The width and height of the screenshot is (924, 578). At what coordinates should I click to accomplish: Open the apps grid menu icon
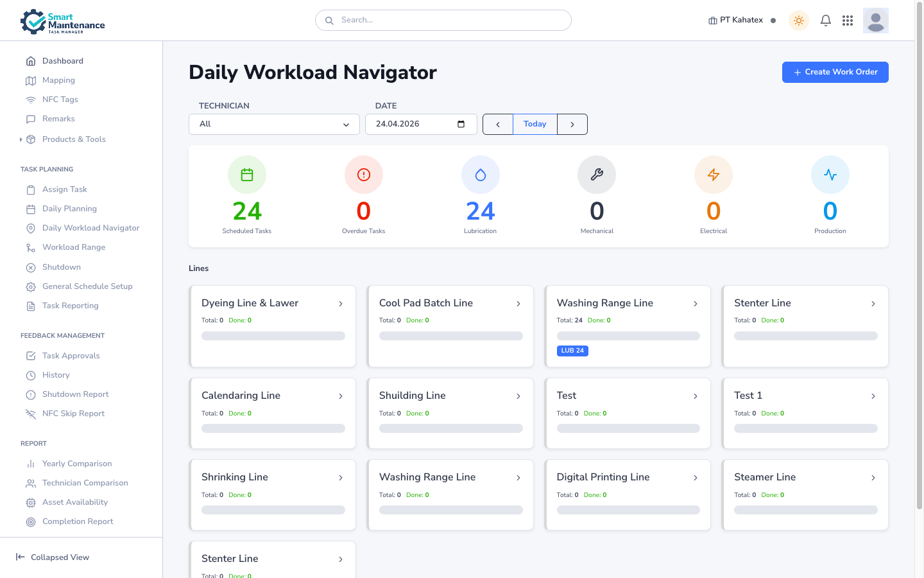(848, 21)
